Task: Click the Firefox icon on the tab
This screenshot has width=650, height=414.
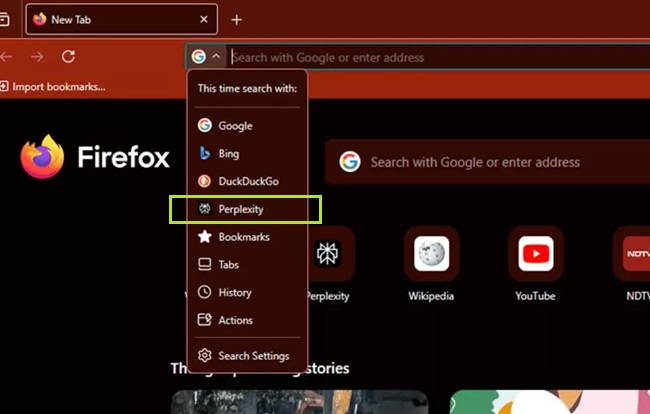Action: coord(39,19)
